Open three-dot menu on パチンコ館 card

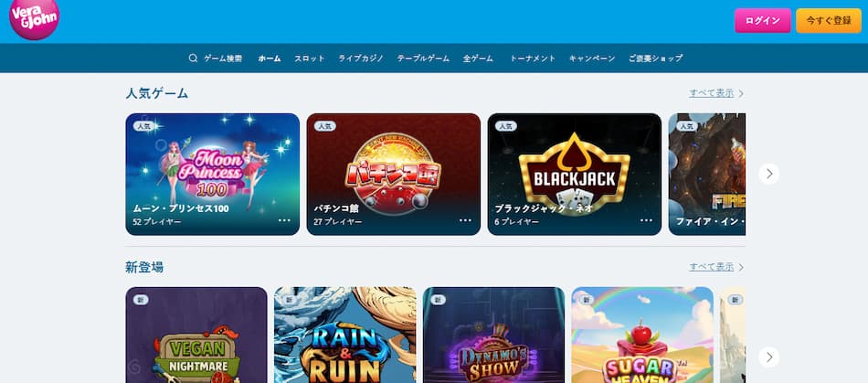click(x=466, y=220)
